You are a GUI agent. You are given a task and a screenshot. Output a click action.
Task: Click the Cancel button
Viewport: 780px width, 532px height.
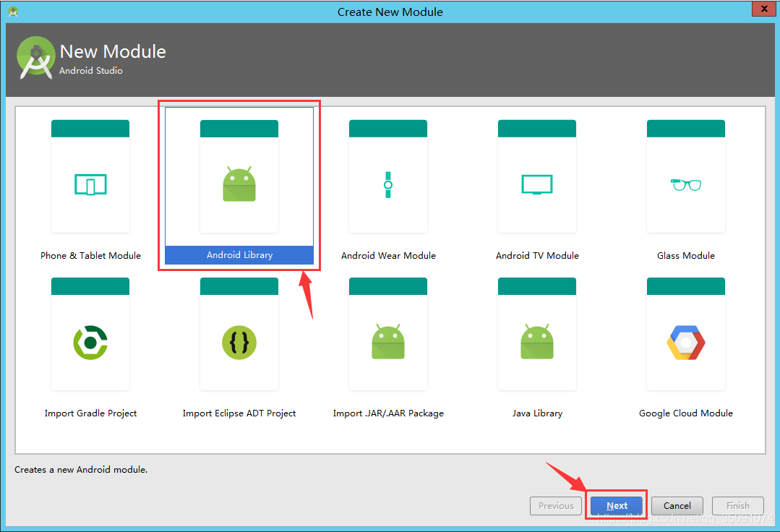677,505
